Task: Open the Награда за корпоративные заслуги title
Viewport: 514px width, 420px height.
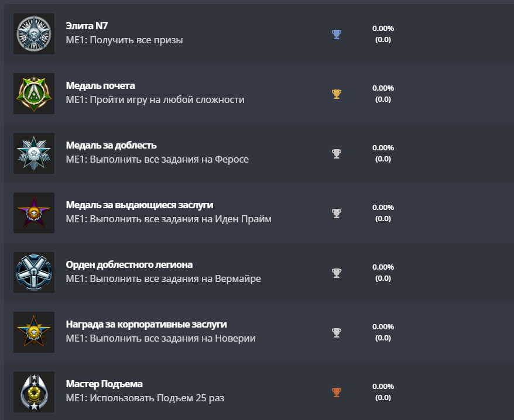Action: point(146,325)
